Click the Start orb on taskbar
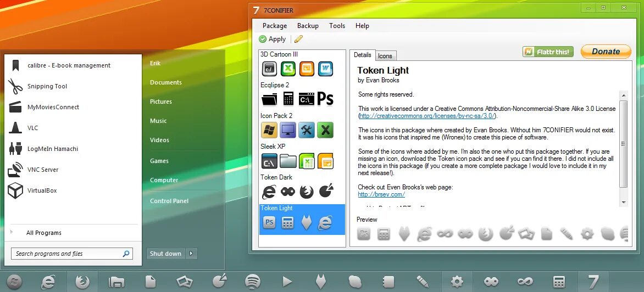Viewport: 644px width, 292px height. click(14, 282)
